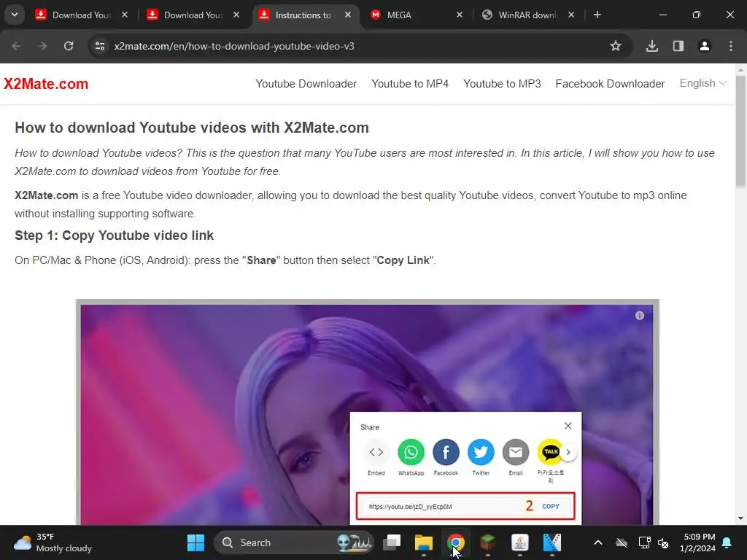Switch to the second Download YouTube tab

click(193, 15)
